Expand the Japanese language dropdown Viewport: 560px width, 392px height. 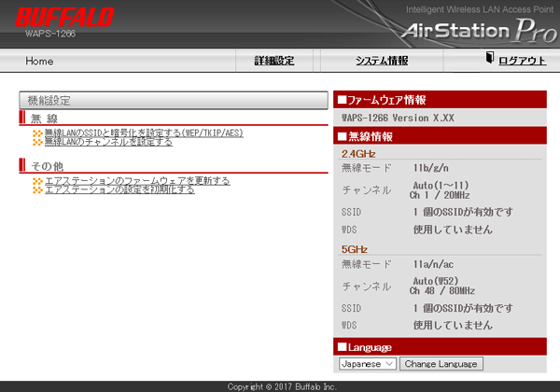coord(368,363)
